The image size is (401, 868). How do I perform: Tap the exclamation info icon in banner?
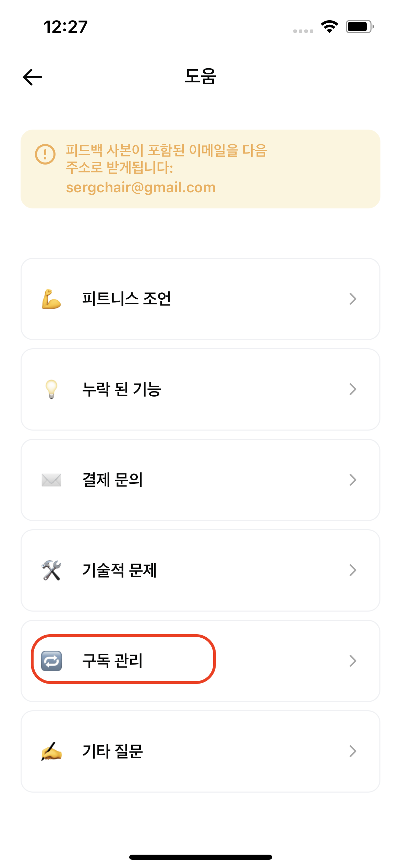pyautogui.click(x=45, y=154)
